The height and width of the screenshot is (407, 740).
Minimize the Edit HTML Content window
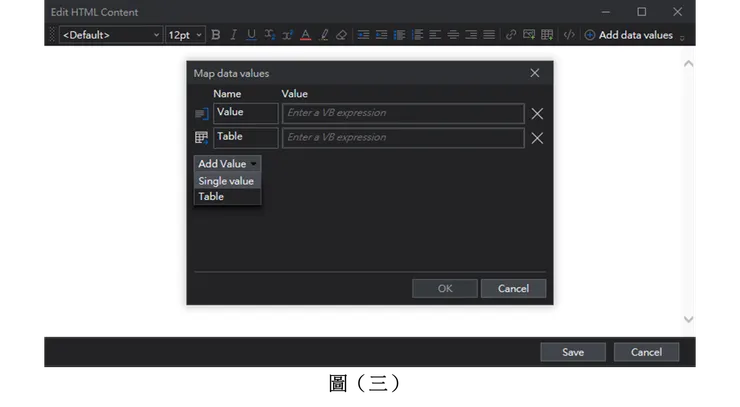point(606,12)
